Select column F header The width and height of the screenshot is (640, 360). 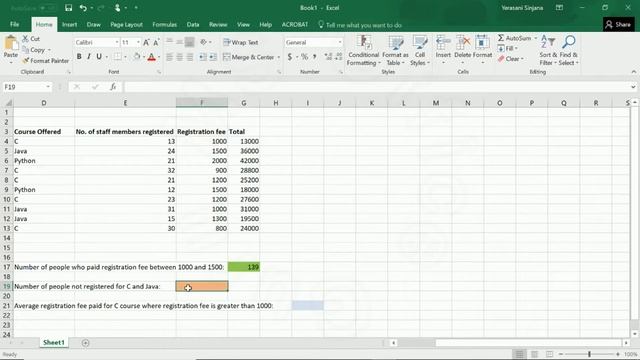(x=202, y=103)
